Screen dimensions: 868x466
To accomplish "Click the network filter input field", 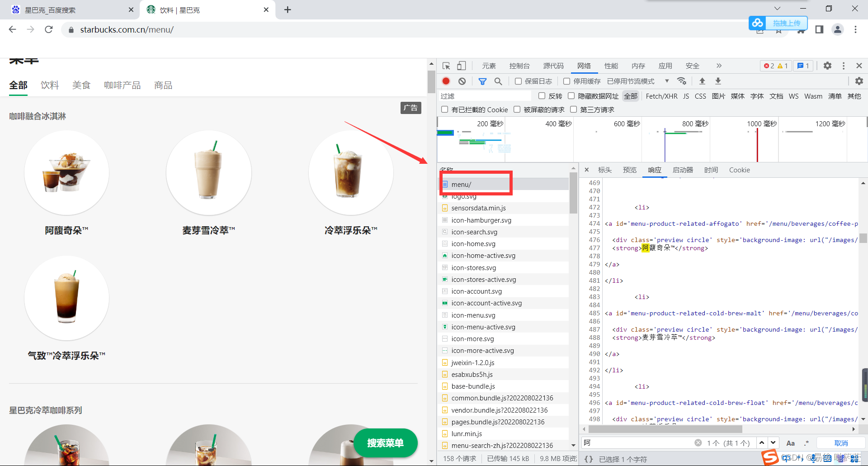I will (485, 96).
